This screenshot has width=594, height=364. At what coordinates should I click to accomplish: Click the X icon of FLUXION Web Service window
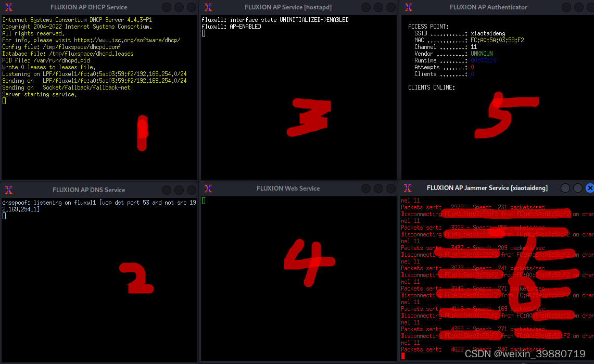click(208, 189)
